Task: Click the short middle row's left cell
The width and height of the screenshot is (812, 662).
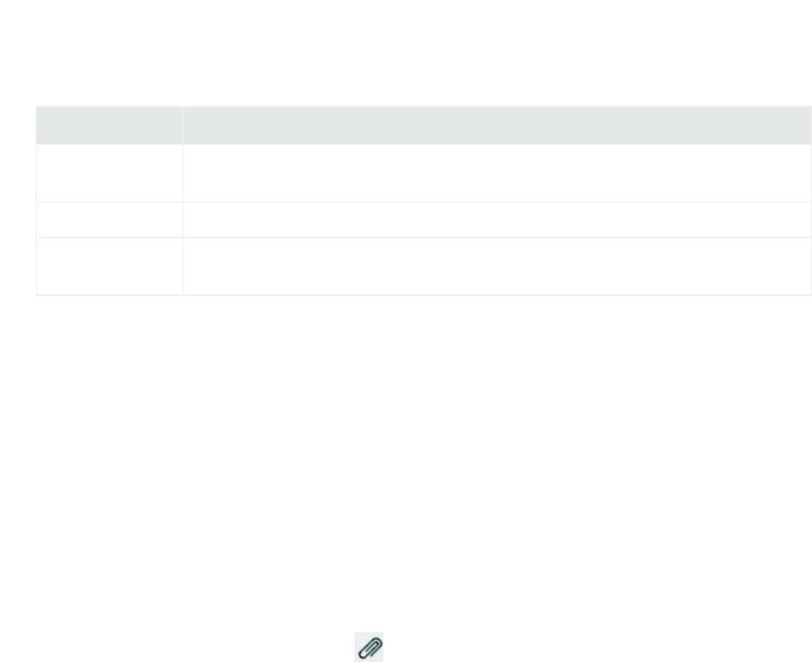Action: pos(109,219)
